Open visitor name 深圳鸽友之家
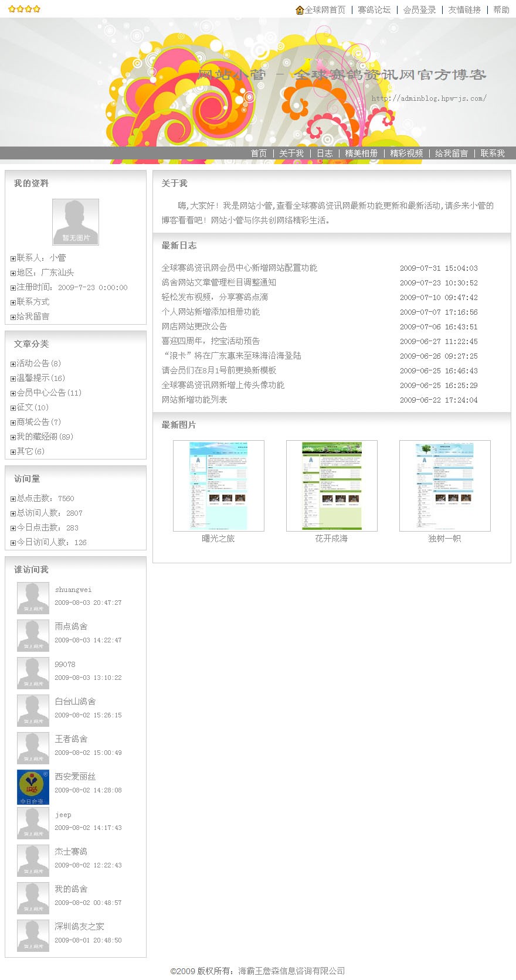The image size is (516, 980). (x=79, y=927)
